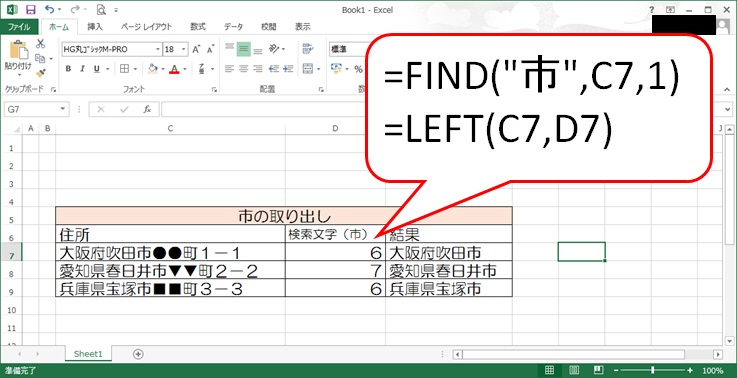This screenshot has width=737, height=378.
Task: Select the Sheet1 worksheet tab
Action: pos(88,354)
